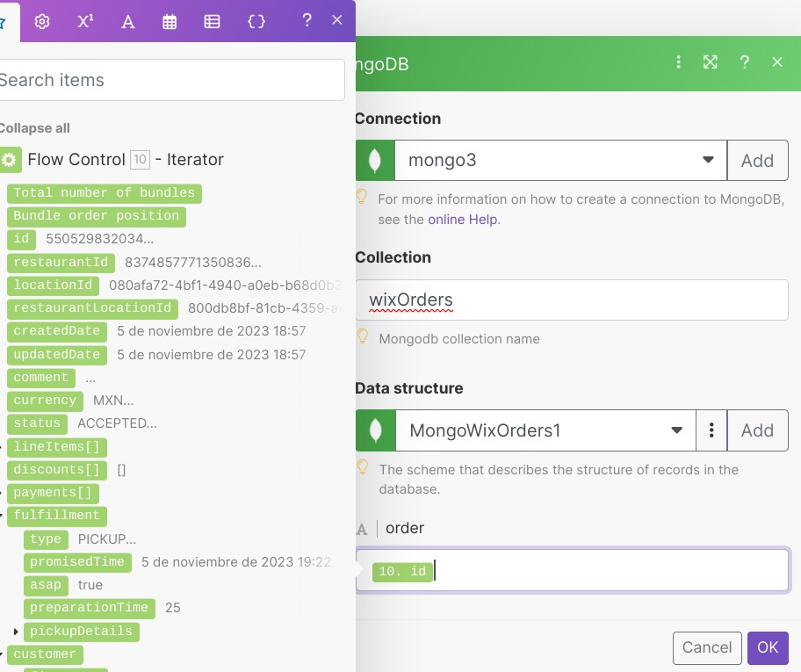Expand MongoDB dialog to fullscreen
801x672 pixels.
[710, 62]
